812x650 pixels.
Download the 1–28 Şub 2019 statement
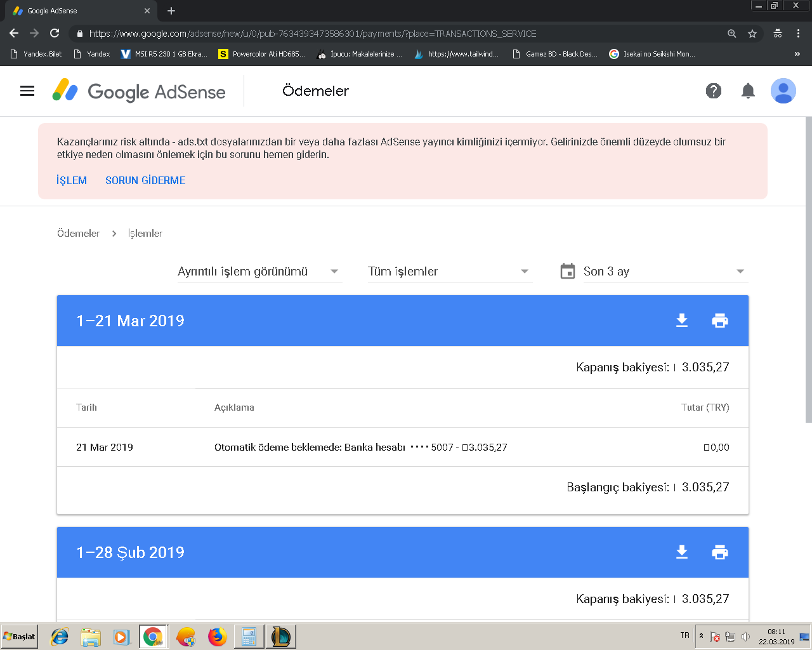(682, 552)
